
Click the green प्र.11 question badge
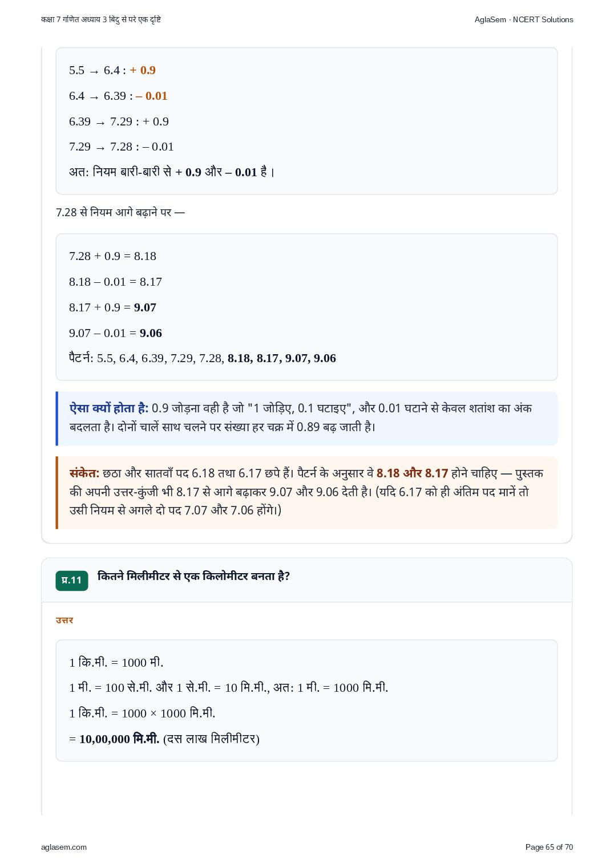pos(72,580)
